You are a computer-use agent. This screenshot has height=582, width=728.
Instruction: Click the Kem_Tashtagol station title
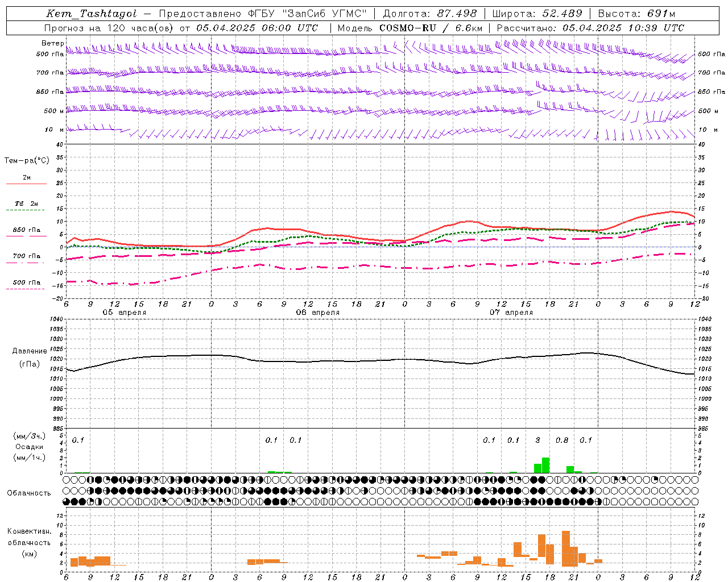coord(92,14)
